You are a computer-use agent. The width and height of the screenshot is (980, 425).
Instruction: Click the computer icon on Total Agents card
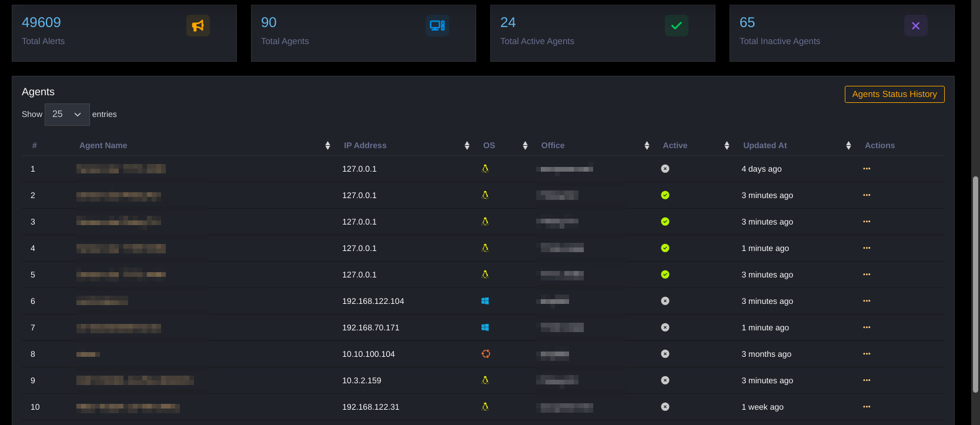click(x=437, y=25)
